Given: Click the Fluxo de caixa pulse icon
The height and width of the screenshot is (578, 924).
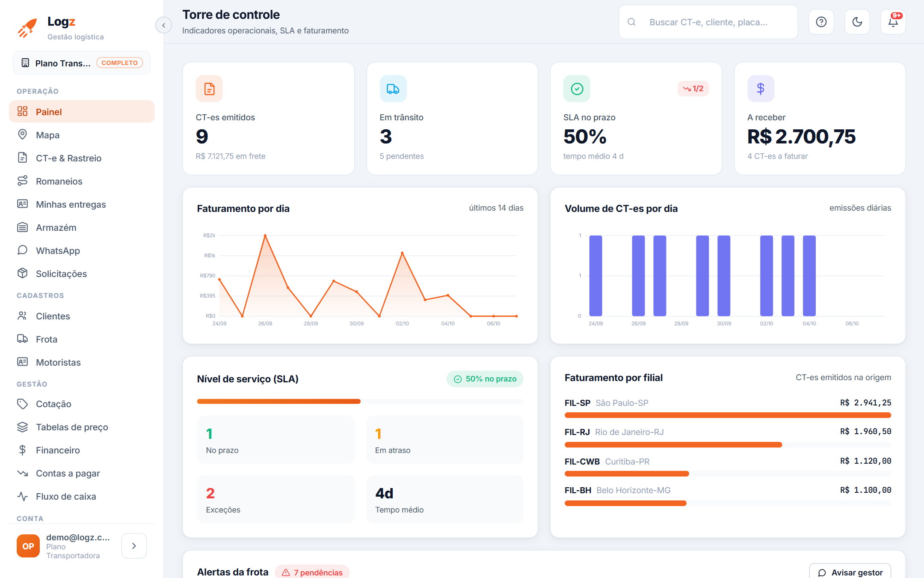Looking at the screenshot, I should [23, 496].
